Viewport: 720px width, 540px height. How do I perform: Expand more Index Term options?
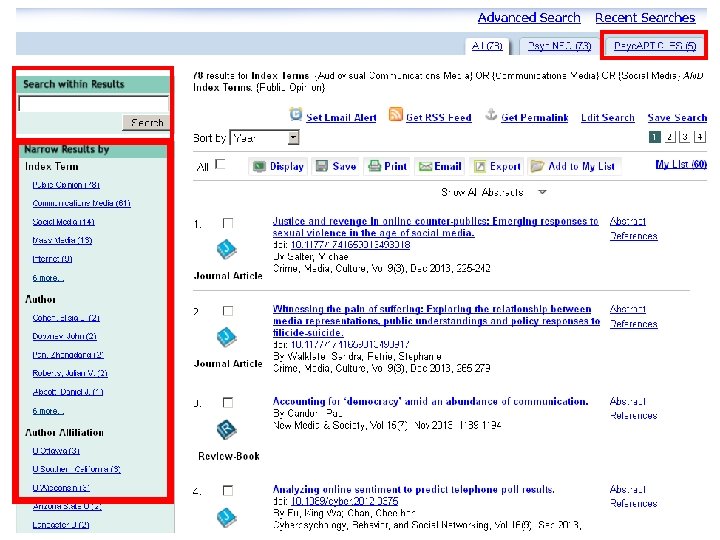click(x=48, y=278)
